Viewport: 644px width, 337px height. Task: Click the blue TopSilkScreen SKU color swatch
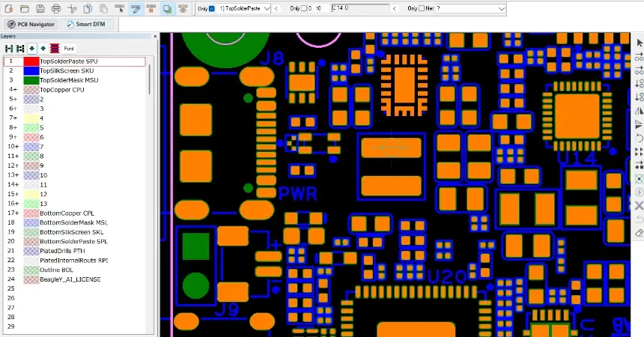coord(31,70)
